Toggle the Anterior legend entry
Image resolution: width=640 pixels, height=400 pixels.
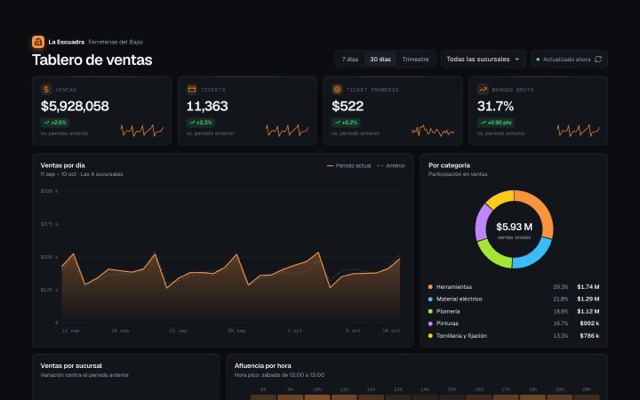click(x=391, y=166)
